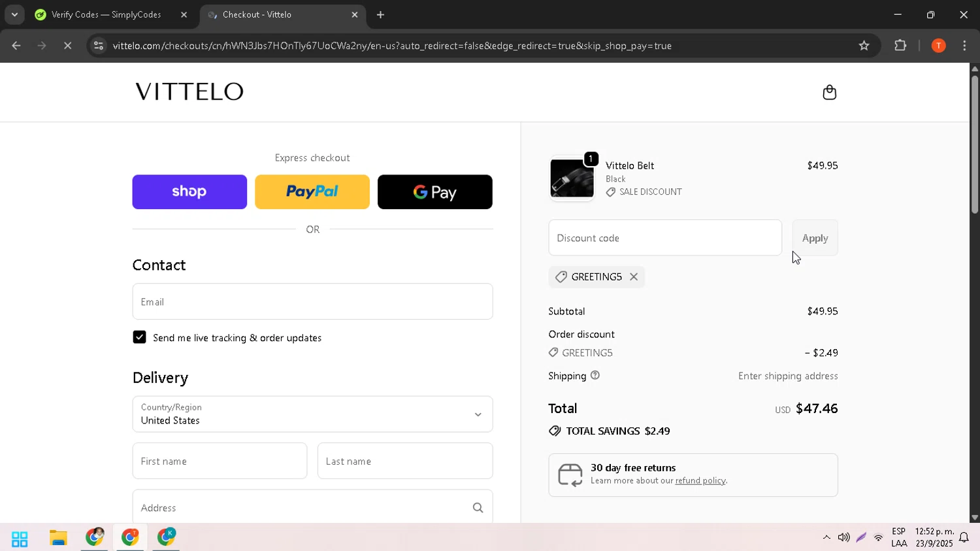Click the quantity badge on the belt thumbnail
Image resolution: width=980 pixels, height=551 pixels.
click(591, 159)
